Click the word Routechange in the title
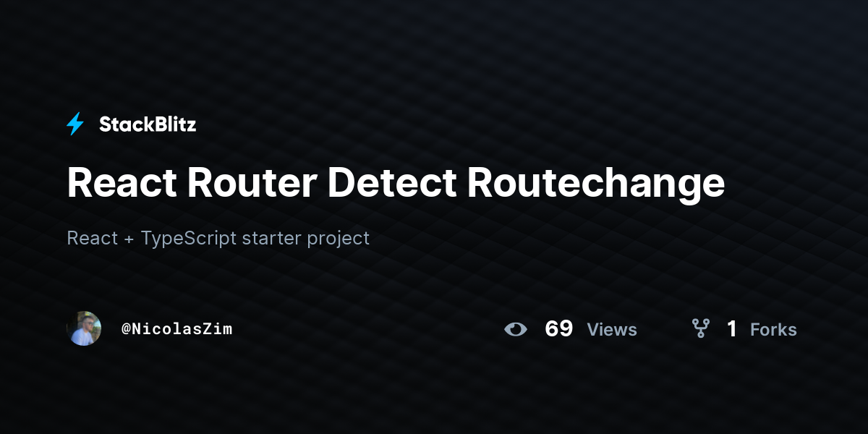 (x=596, y=184)
